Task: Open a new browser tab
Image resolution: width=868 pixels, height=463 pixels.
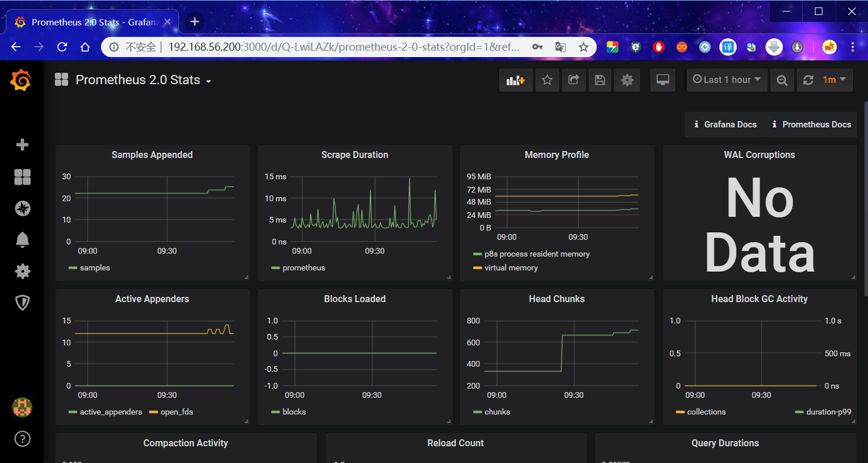Action: 195,22
